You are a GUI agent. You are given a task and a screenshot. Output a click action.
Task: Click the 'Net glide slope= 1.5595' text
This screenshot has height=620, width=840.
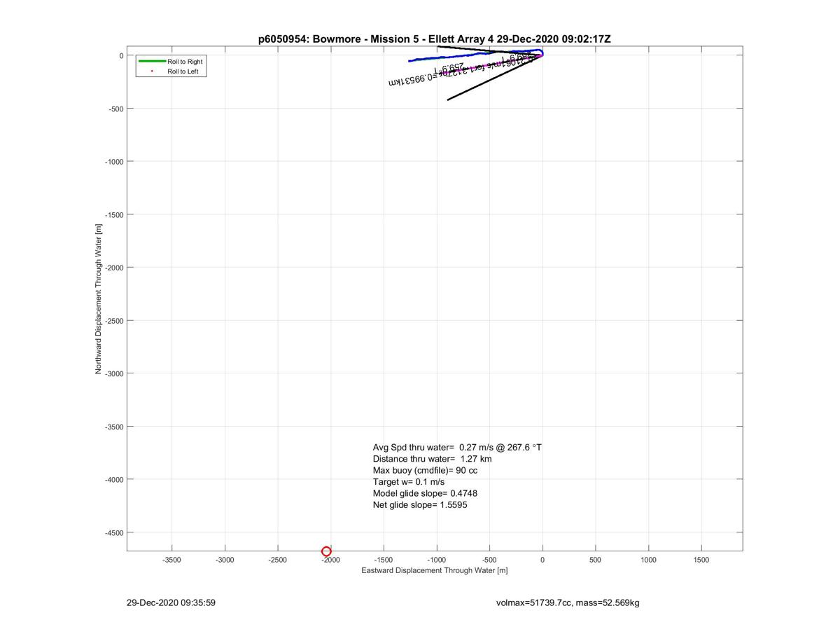[420, 504]
